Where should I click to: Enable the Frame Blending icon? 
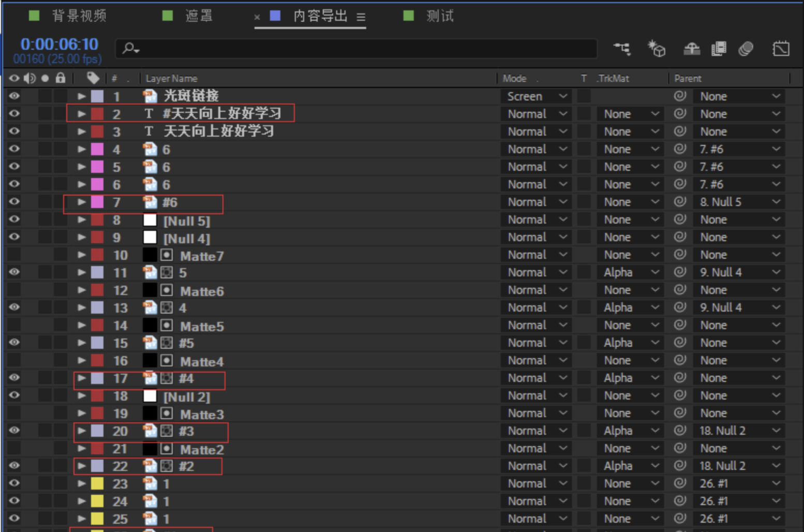point(719,49)
